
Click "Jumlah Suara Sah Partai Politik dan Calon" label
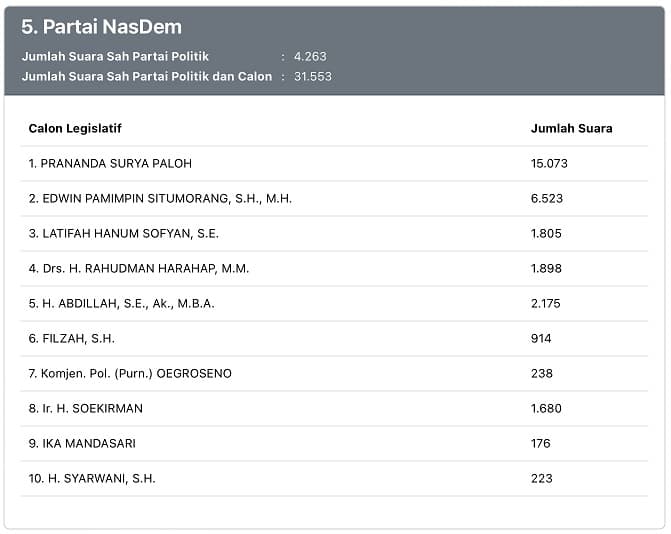click(x=146, y=76)
